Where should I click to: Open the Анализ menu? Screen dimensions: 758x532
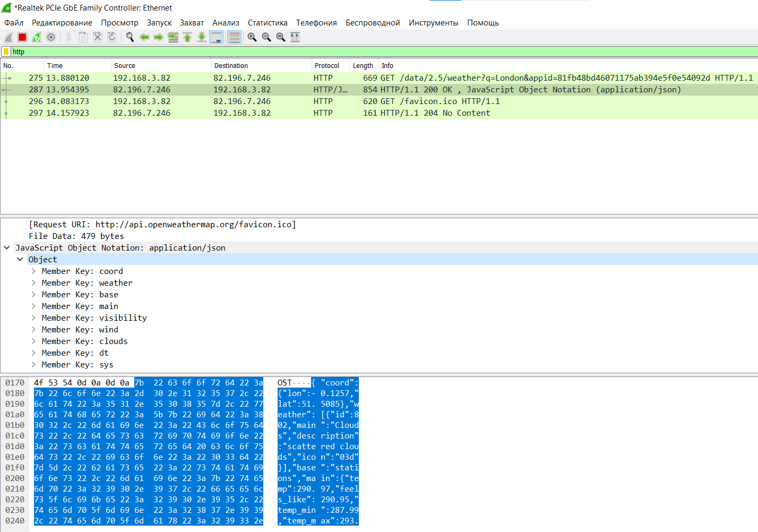tap(226, 23)
